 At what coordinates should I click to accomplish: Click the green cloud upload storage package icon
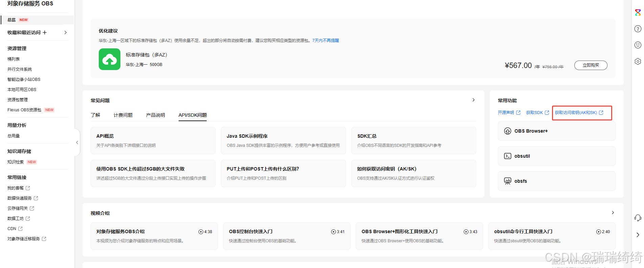click(110, 59)
